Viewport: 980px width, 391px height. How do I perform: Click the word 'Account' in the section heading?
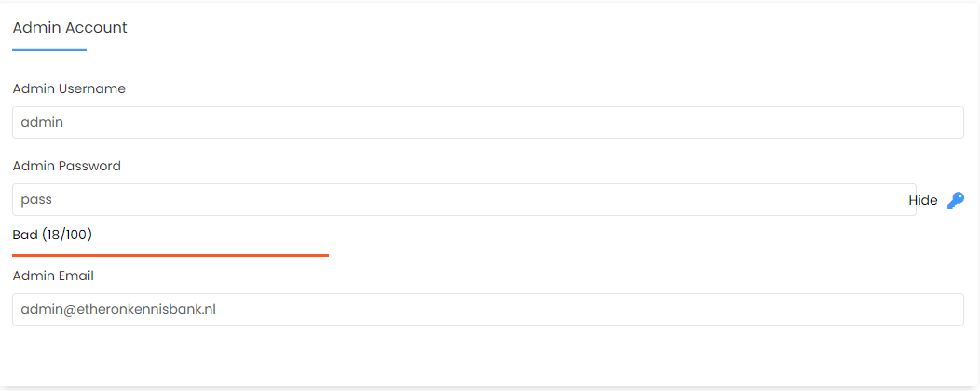tap(96, 28)
